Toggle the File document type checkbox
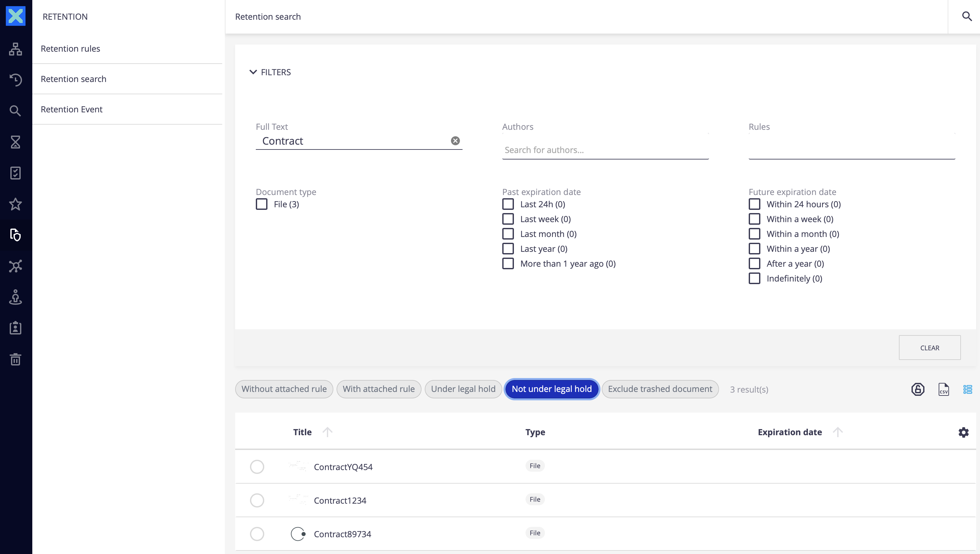The width and height of the screenshot is (980, 554). point(262,204)
